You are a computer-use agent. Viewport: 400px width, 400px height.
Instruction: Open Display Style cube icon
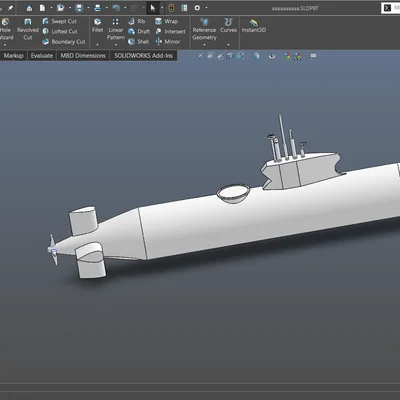[x=256, y=56]
